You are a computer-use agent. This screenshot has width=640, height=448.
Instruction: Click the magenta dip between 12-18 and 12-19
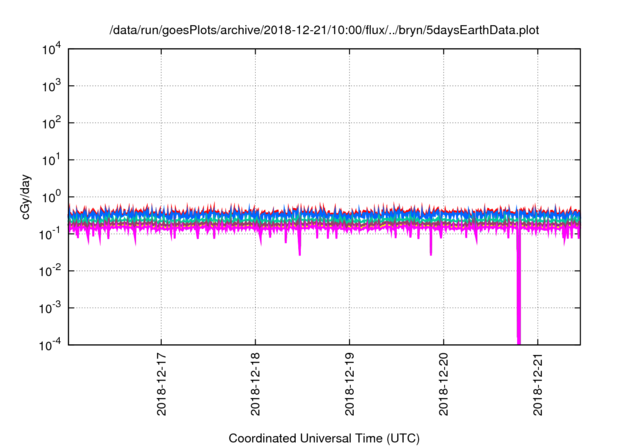pyautogui.click(x=300, y=243)
